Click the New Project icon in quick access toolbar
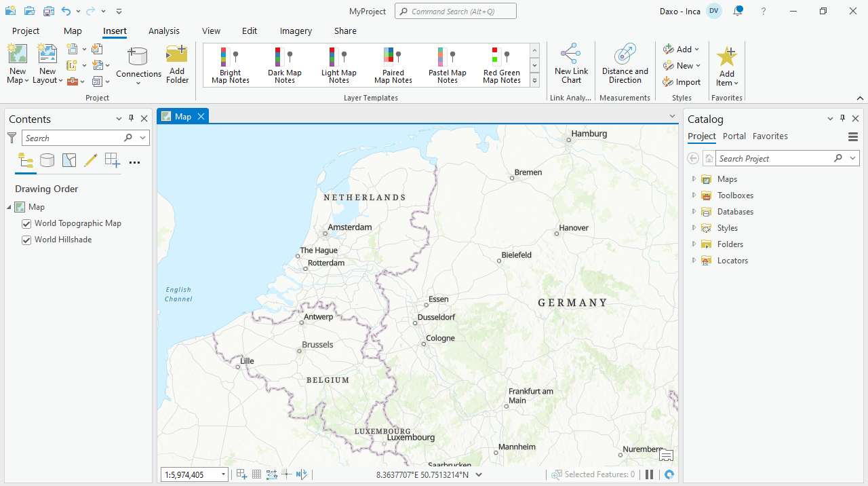The image size is (868, 486). pos(10,11)
